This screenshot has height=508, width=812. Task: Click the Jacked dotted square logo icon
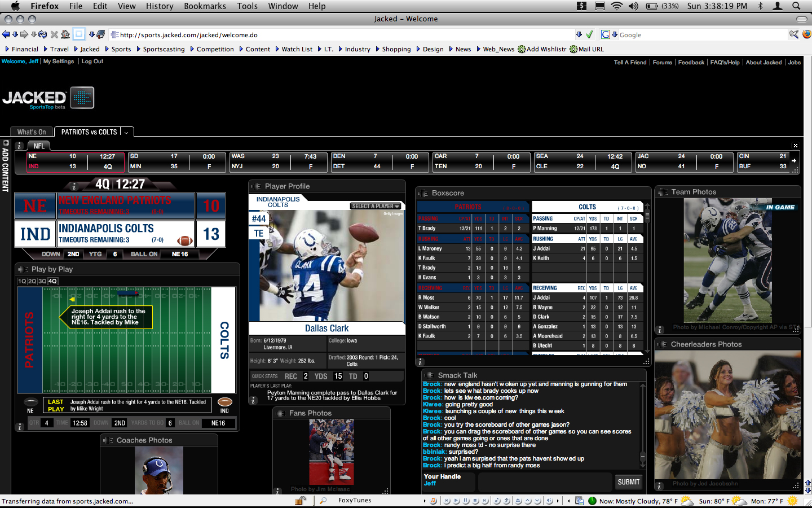[82, 98]
